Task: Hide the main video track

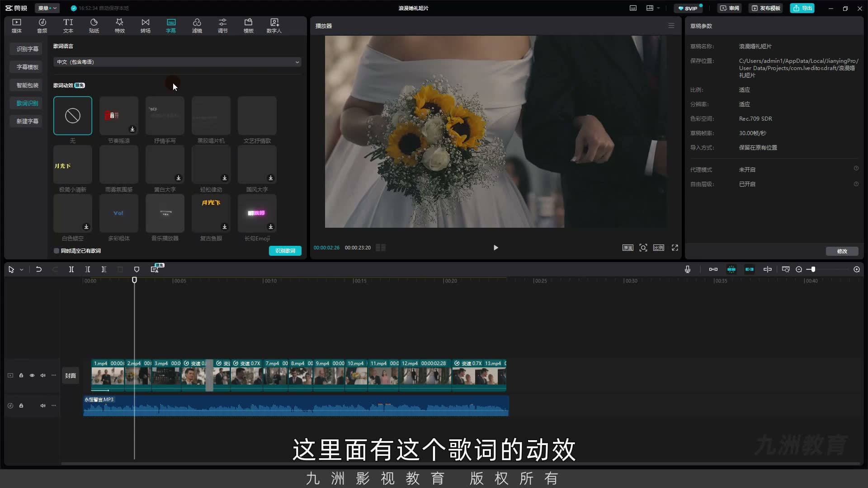Action: click(x=32, y=375)
